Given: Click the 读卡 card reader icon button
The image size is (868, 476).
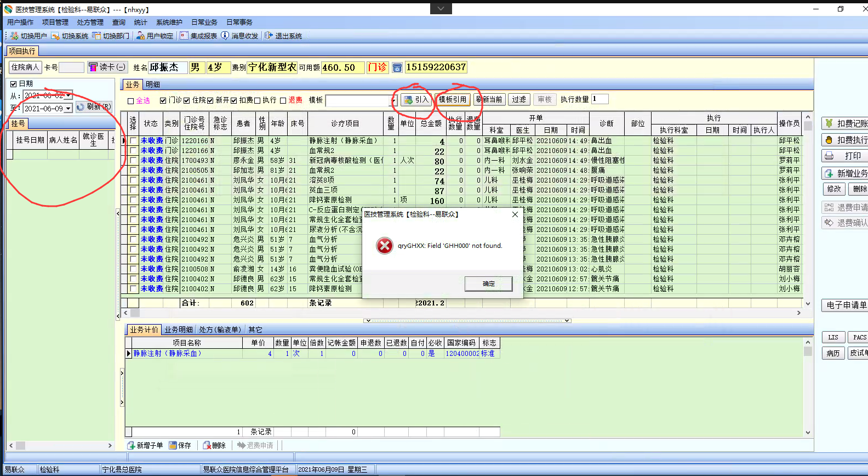Looking at the screenshot, I should 93,67.
